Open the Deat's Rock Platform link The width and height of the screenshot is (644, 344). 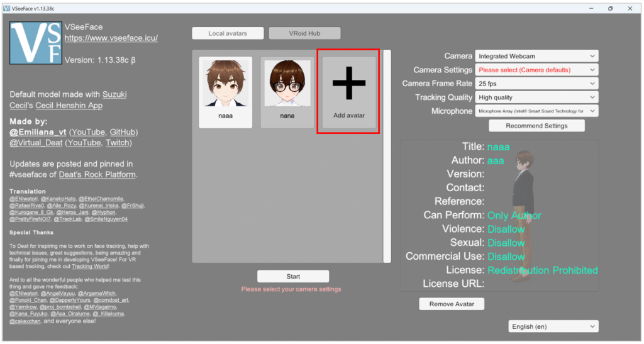pyautogui.click(x=98, y=174)
